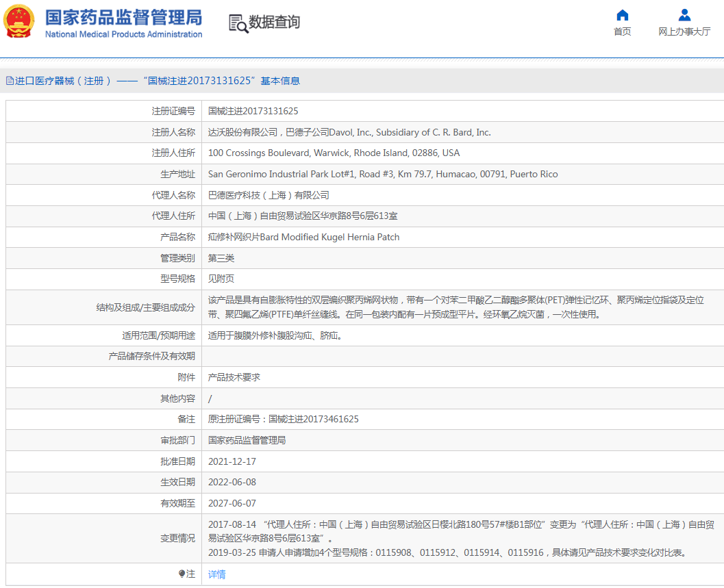The height and width of the screenshot is (588, 724).
Task: Open the 产品技术要求 attachment
Action: click(x=234, y=377)
